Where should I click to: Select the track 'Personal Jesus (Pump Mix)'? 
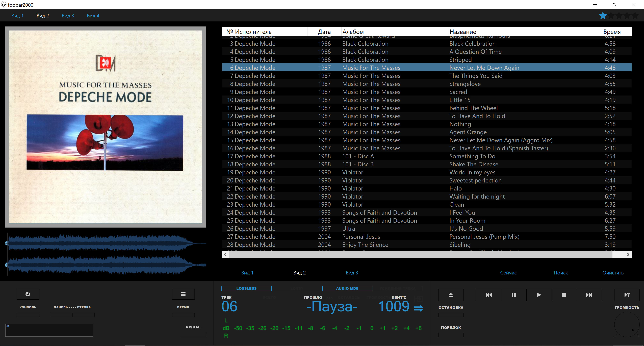click(426, 236)
